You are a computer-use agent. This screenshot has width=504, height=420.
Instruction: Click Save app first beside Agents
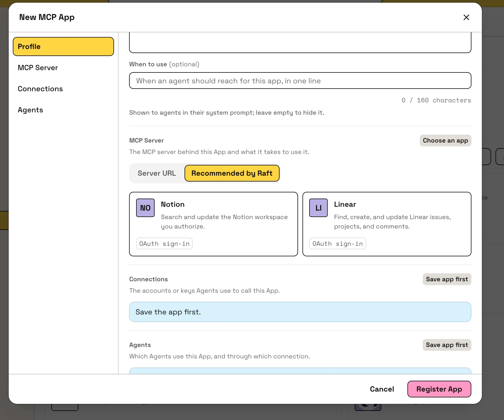point(447,345)
